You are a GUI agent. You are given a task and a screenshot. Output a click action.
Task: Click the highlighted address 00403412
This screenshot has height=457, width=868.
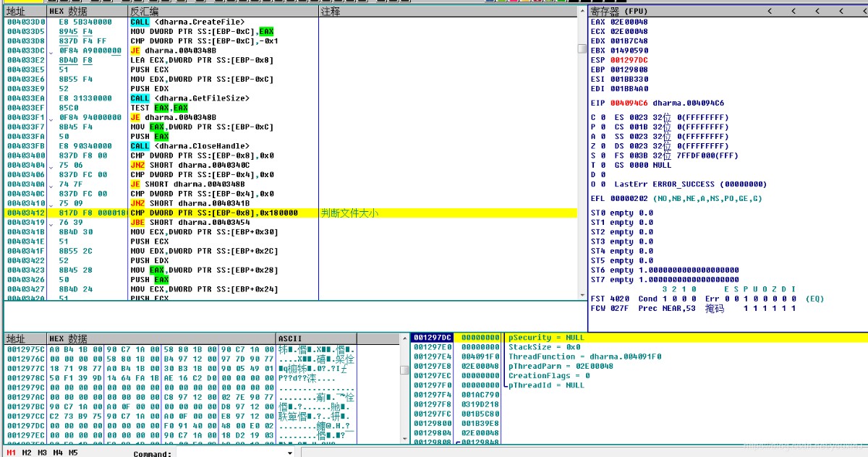point(25,213)
